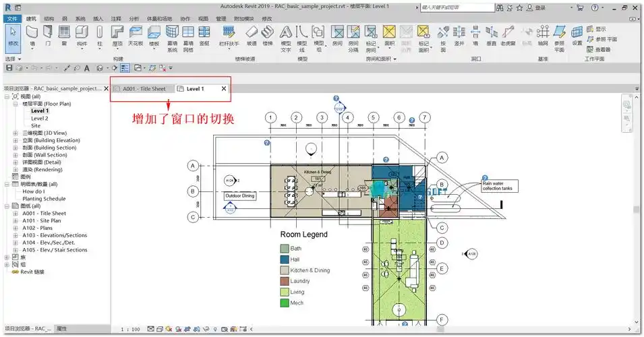Viewport: 644px width, 337px height.
Task: Select the 坡道 (Ramp) tool
Action: click(252, 36)
